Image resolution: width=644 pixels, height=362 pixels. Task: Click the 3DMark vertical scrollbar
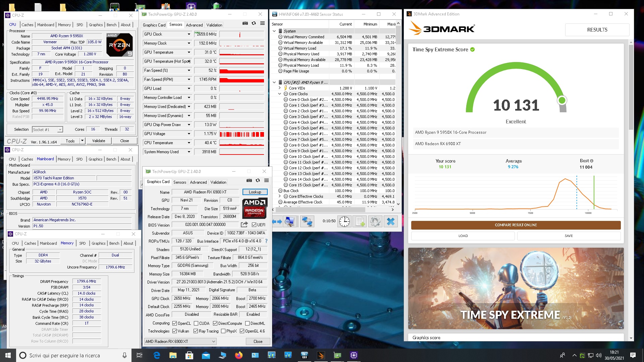tap(631, 87)
